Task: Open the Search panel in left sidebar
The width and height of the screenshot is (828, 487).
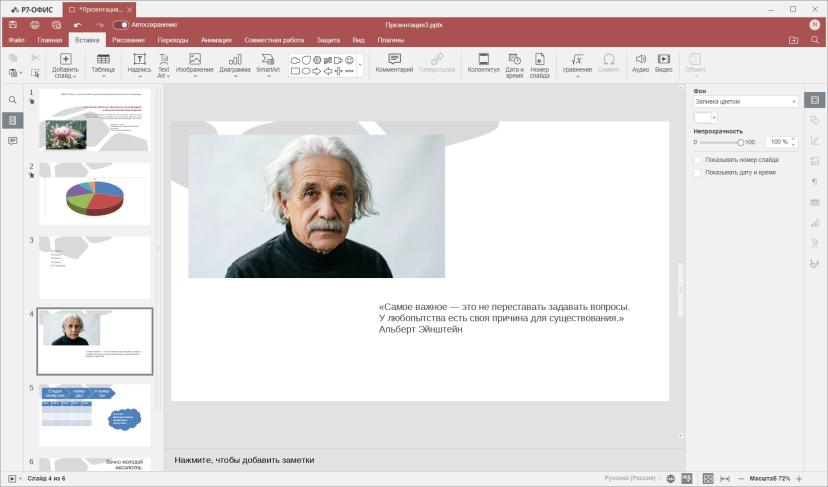Action: click(x=13, y=100)
